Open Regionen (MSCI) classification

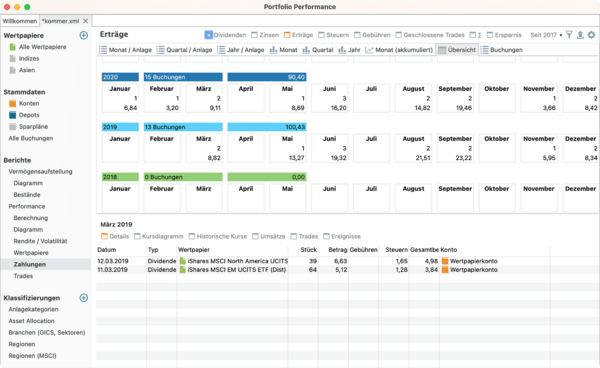point(32,356)
